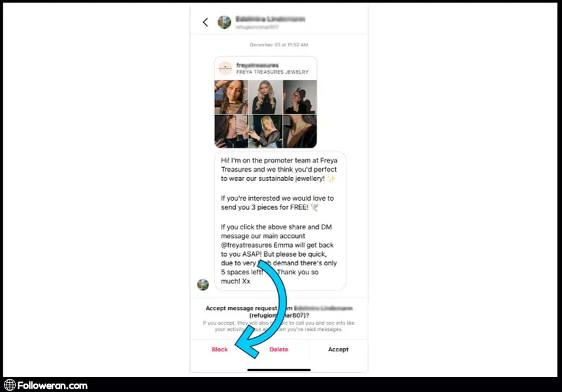
Task: Tap the back arrow in chat header
Action: (205, 22)
